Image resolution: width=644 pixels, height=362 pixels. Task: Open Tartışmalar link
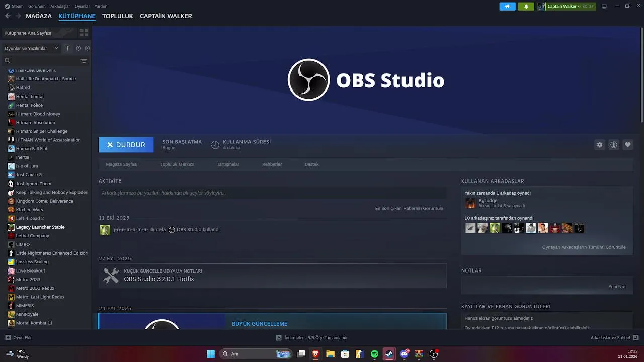click(x=228, y=164)
